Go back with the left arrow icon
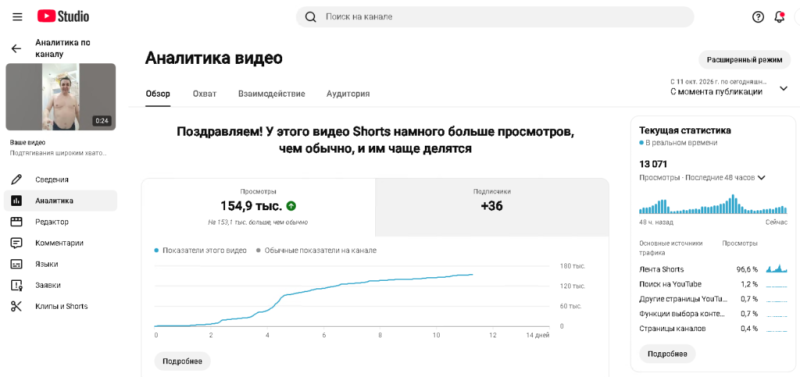Viewport: 800px width, 377px height. [x=16, y=48]
